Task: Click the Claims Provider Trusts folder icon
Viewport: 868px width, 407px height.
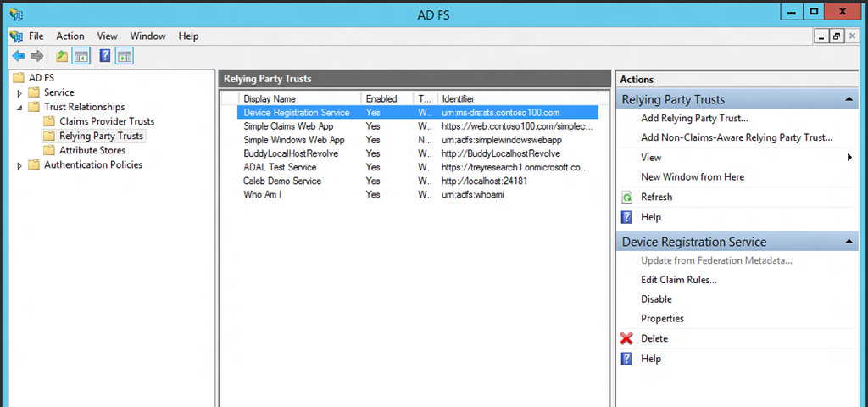Action: (x=50, y=121)
